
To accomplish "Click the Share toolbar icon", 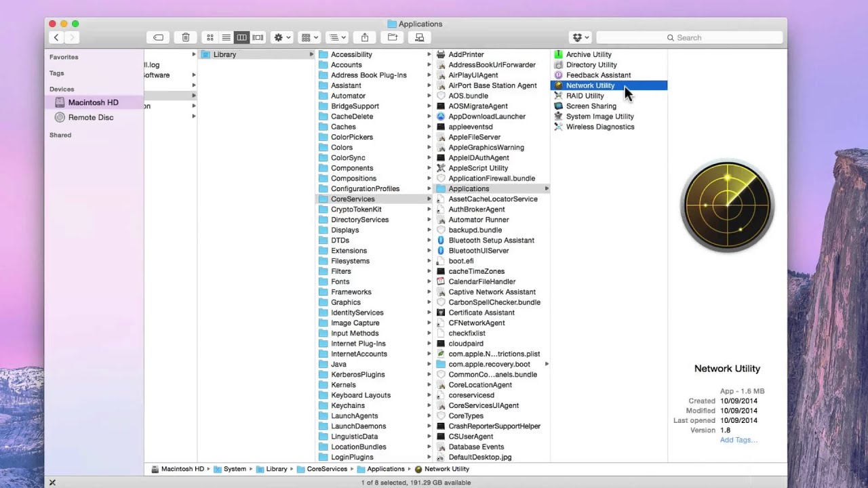I will point(365,38).
